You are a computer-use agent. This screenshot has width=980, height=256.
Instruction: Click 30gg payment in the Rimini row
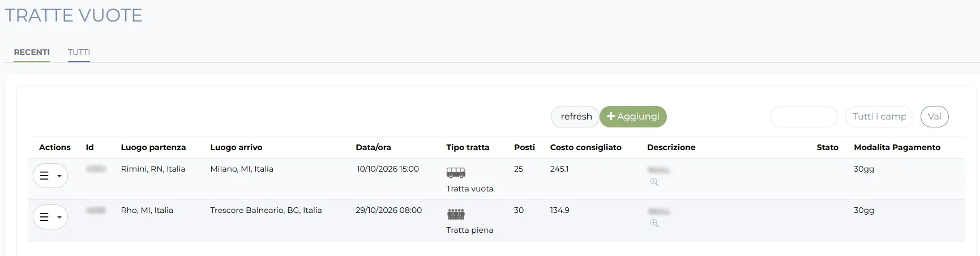pyautogui.click(x=864, y=169)
